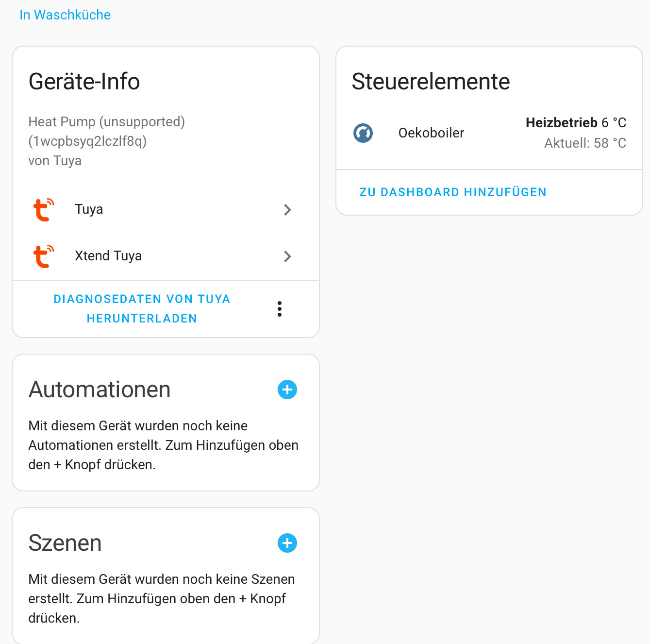
Task: Add a new automation with the plus icon
Action: tap(287, 390)
